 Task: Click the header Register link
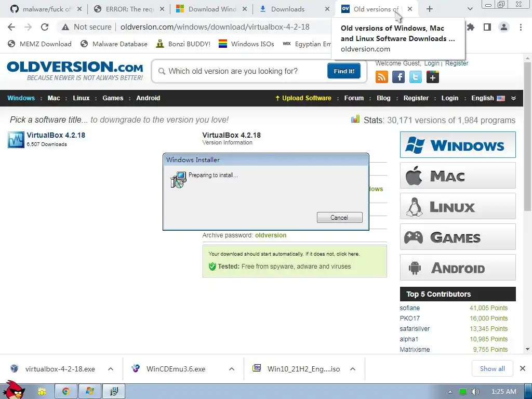[456, 63]
